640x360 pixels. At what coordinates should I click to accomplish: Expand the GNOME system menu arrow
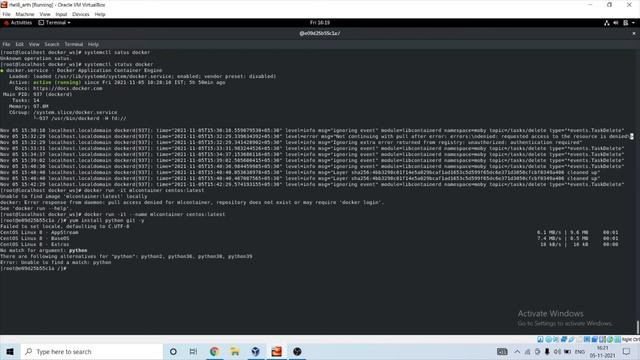633,23
